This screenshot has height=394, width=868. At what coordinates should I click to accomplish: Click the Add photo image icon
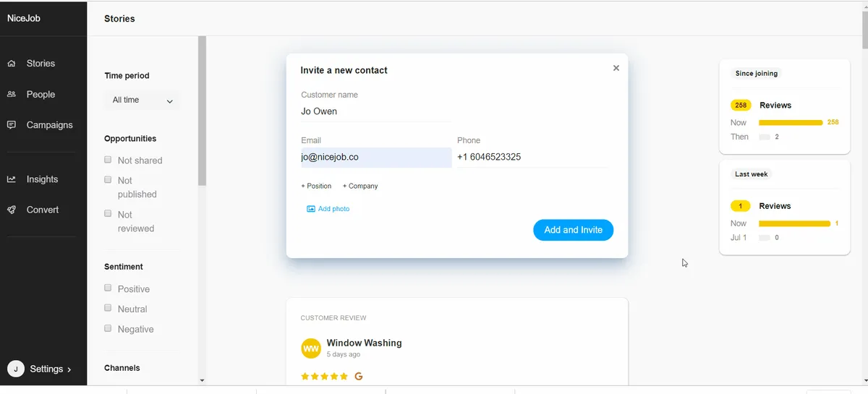(311, 209)
